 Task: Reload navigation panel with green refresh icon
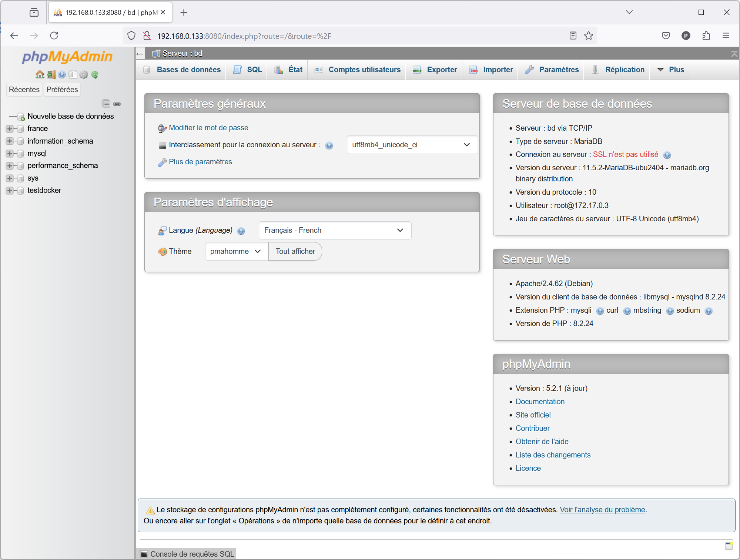95,74
